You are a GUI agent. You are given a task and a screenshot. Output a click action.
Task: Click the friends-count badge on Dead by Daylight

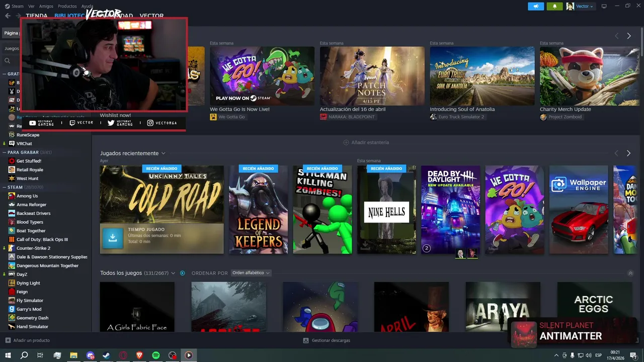(426, 248)
